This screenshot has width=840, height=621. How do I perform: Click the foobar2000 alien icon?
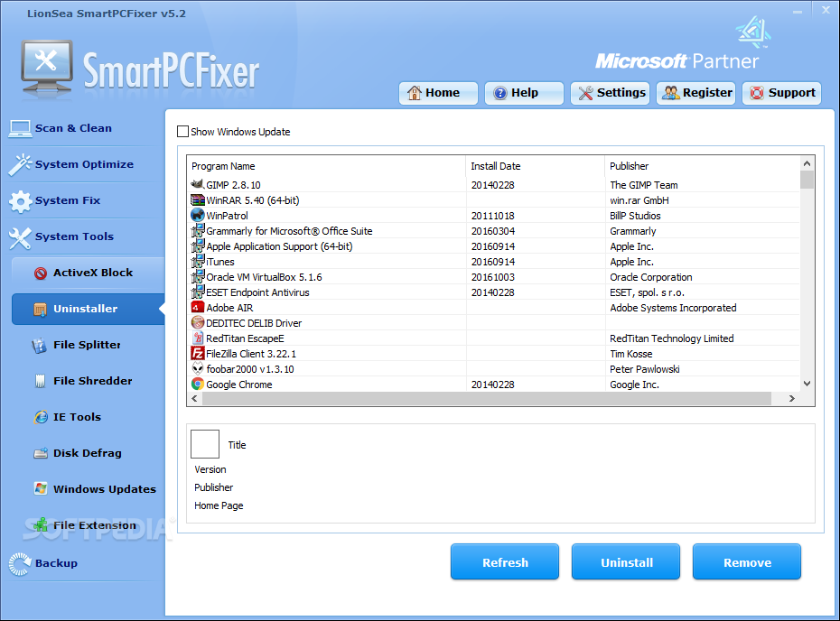coord(198,369)
